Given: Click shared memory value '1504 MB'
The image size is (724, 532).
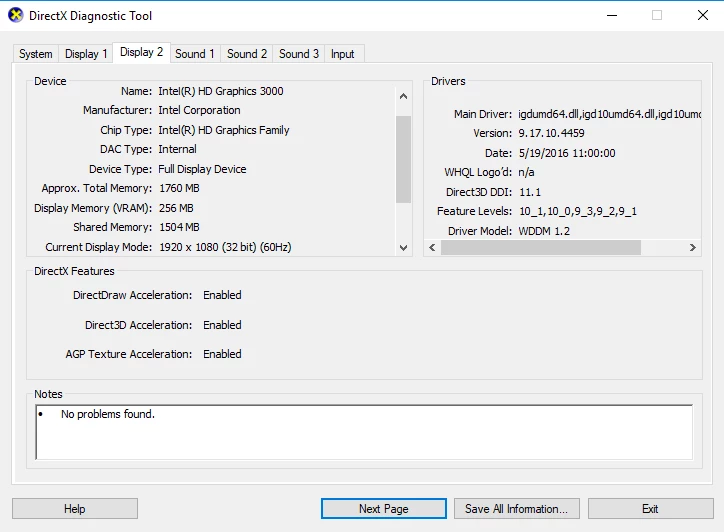Looking at the screenshot, I should [180, 227].
